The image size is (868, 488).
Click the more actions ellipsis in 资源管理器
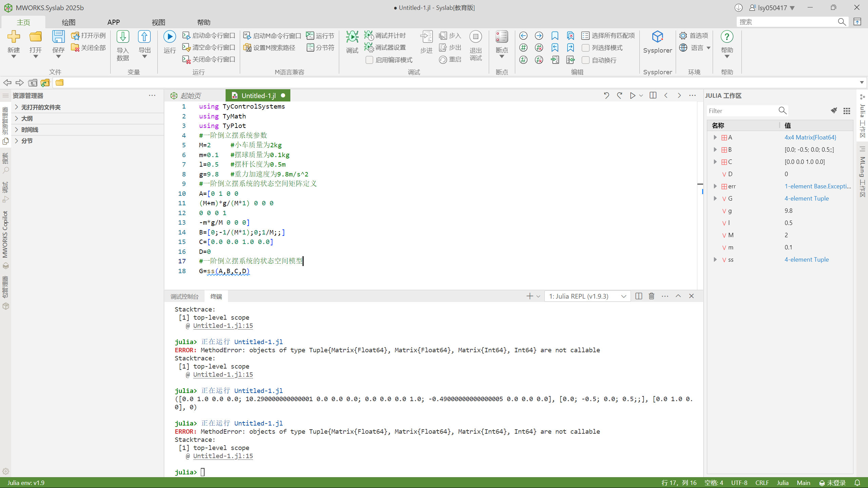point(152,96)
